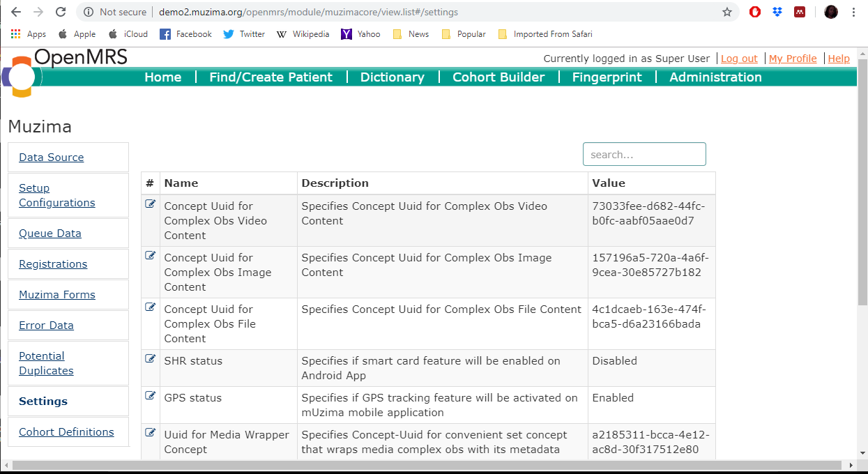The height and width of the screenshot is (474, 868).
Task: Open the Chrome three-dot menu
Action: point(854,12)
